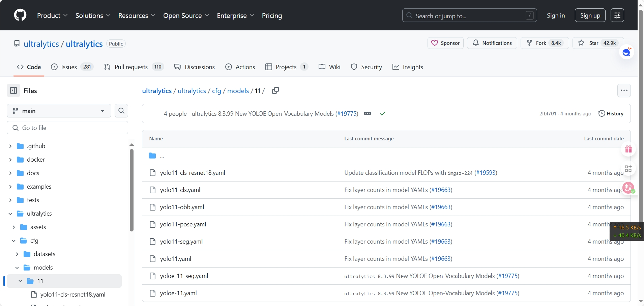Click the Sponsor heart button
This screenshot has height=306, width=644.
[445, 43]
